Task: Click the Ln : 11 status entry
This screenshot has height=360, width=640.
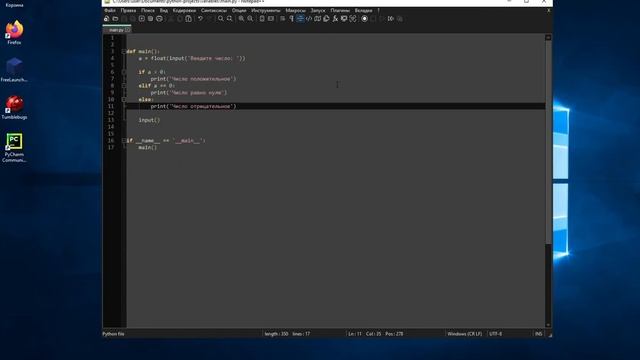Action: (355, 334)
